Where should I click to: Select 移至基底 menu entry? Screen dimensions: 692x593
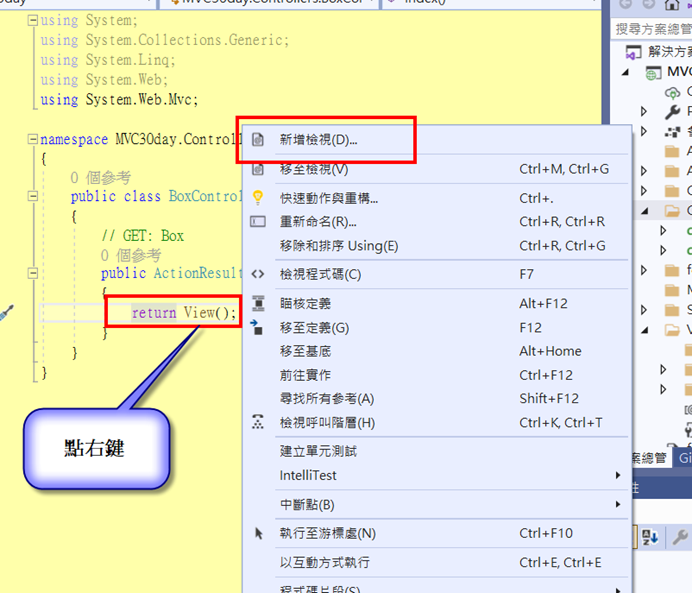(437, 351)
